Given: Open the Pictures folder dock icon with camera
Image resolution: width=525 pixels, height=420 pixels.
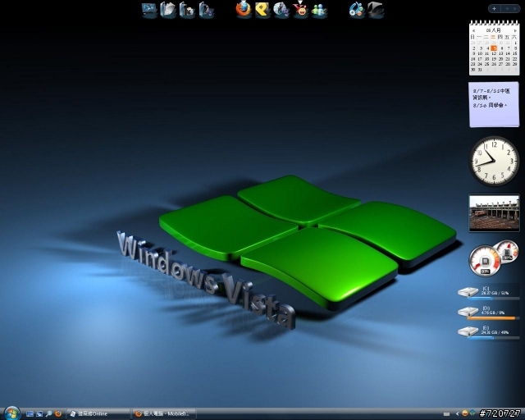Looking at the screenshot, I should point(187,9).
